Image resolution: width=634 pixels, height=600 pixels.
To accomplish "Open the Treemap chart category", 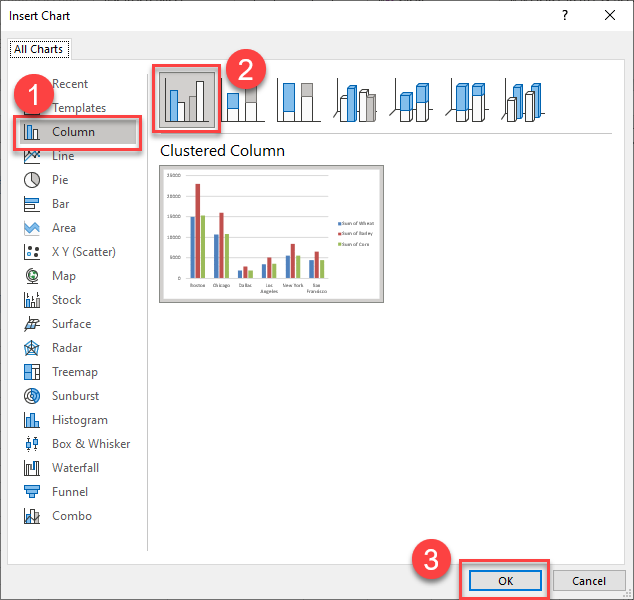I will tap(76, 372).
